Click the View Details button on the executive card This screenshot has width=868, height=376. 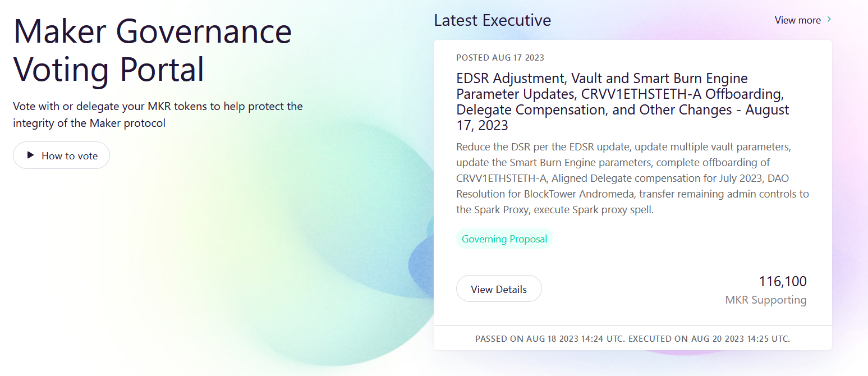[x=498, y=288]
